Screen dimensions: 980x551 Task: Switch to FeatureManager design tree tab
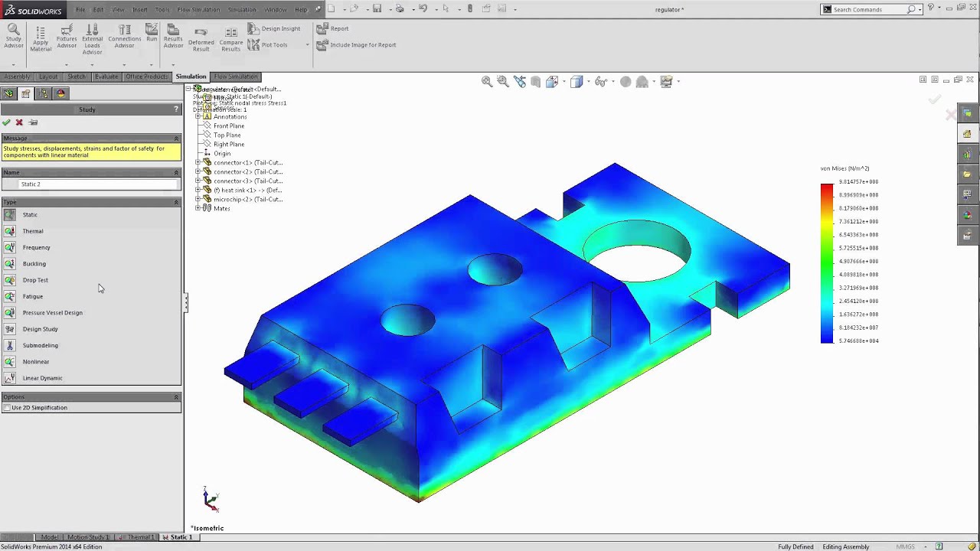point(8,93)
